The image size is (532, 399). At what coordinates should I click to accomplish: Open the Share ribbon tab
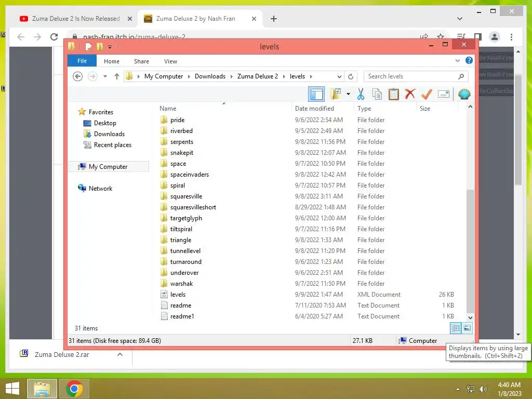coord(141,61)
